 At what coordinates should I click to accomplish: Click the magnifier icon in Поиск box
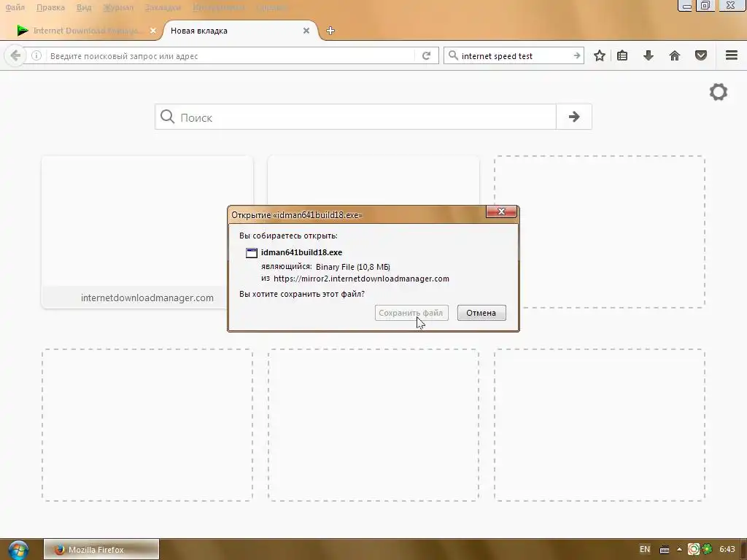[167, 117]
